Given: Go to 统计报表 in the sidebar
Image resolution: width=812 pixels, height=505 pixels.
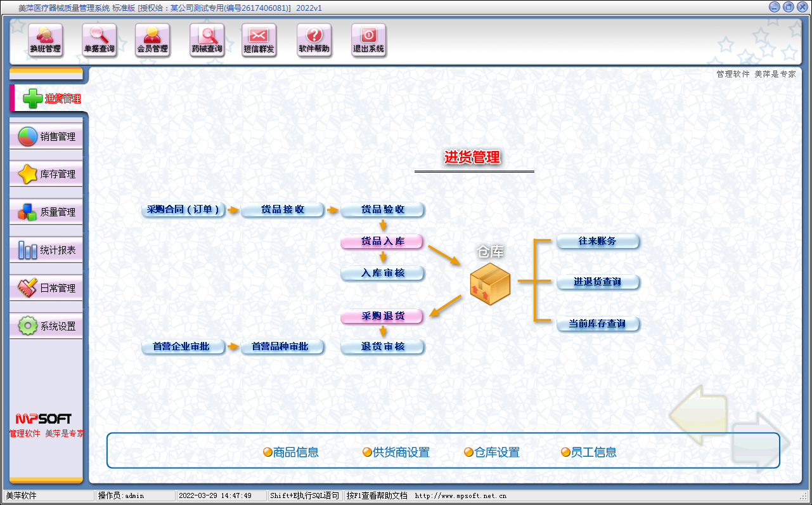Looking at the screenshot, I should (46, 251).
